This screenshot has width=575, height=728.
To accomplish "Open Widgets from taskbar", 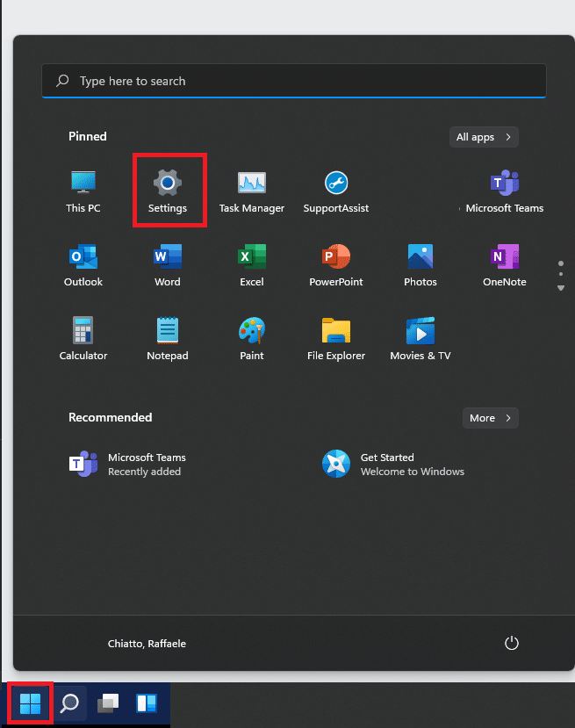I will (147, 703).
